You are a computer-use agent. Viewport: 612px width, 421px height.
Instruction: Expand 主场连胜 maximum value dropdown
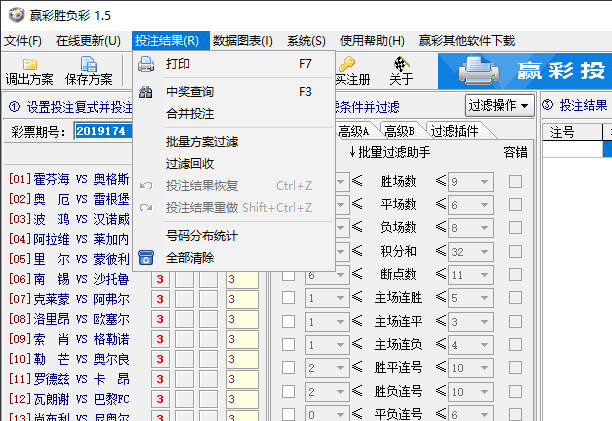(484, 298)
